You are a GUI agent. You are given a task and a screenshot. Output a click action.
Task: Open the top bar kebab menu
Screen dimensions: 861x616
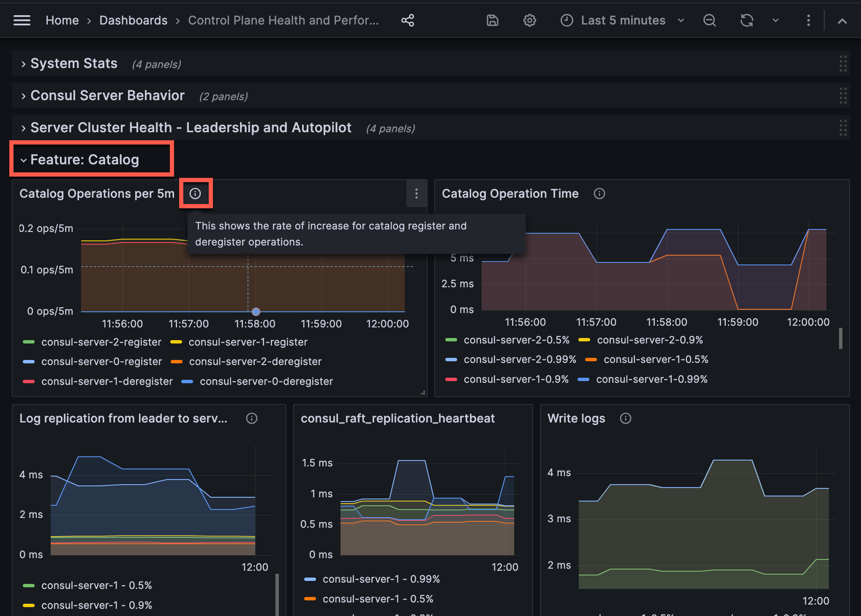tap(808, 20)
